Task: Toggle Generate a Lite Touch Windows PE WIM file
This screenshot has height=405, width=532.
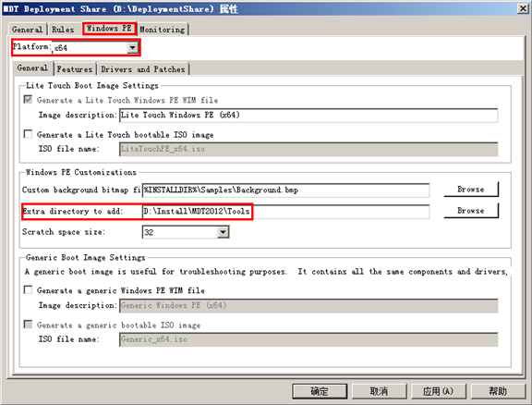Action: (28, 100)
